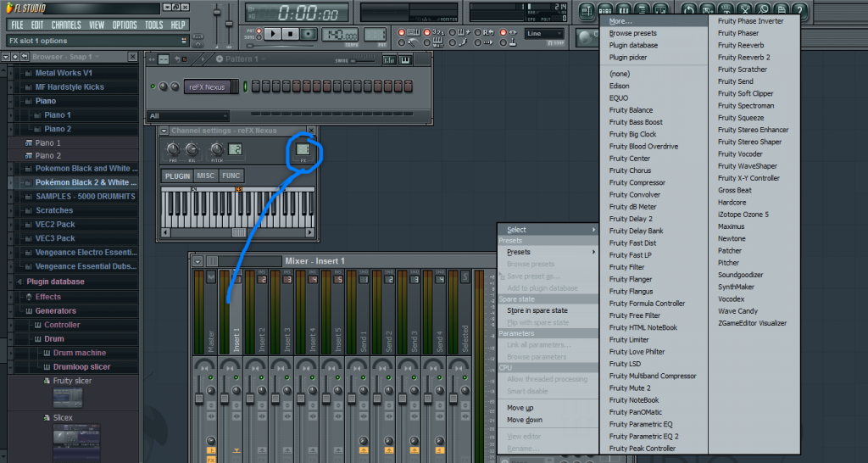
Task: Toggle the reFX Nexus channel mute LED
Action: (x=153, y=86)
